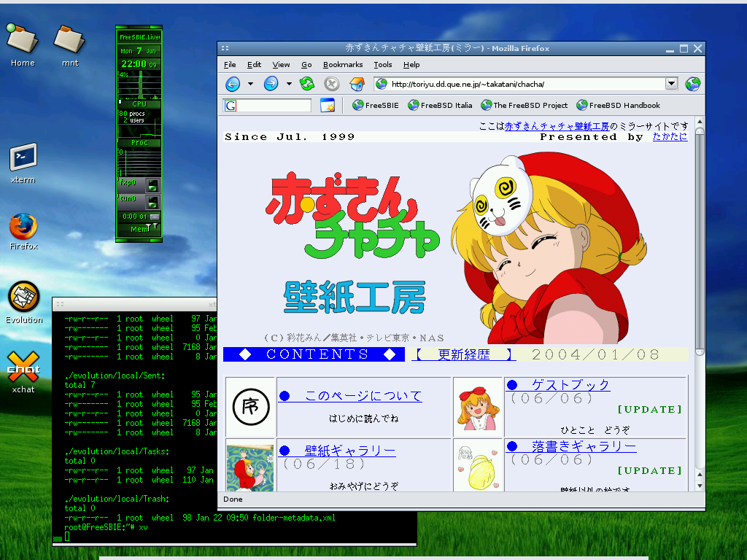Open the Forward button history dropdown arrow
Screen dimensions: 747x560
289,85
